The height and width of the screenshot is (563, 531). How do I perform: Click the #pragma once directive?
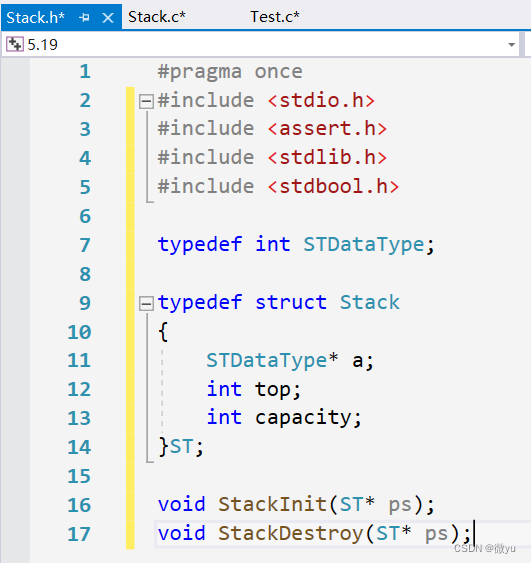tap(230, 72)
